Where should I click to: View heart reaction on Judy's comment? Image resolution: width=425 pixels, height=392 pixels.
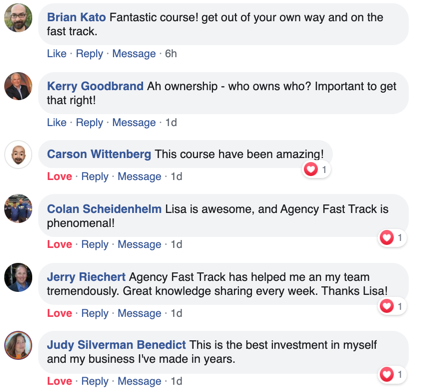[392, 374]
